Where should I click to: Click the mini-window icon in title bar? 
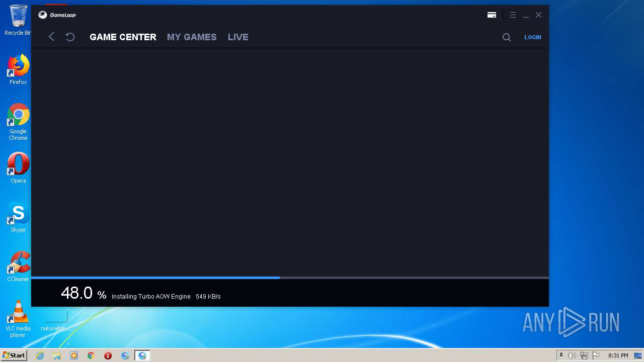tap(492, 15)
